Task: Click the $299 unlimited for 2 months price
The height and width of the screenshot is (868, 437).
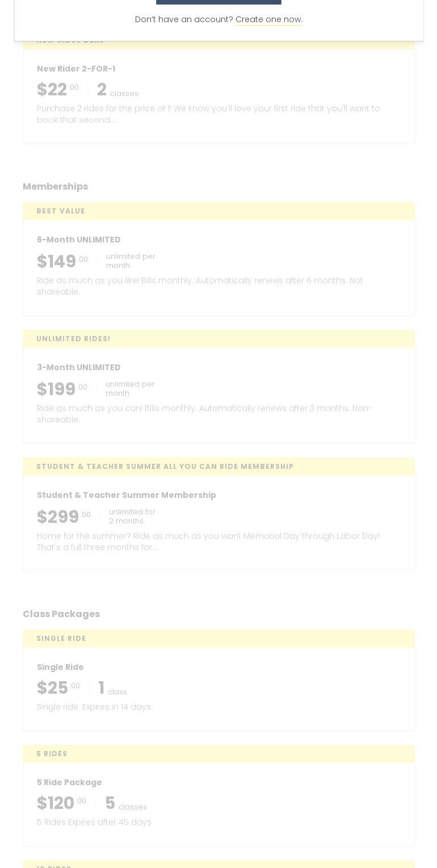Action: click(x=58, y=517)
